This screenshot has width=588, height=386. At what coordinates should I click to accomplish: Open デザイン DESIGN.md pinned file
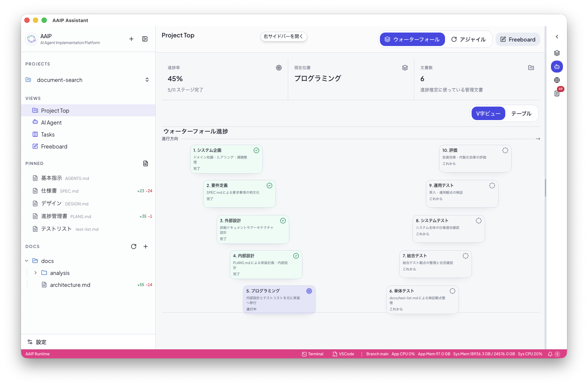(88, 203)
